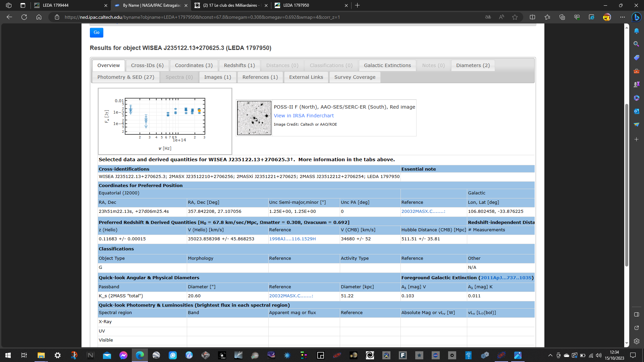Image resolution: width=644 pixels, height=362 pixels.
Task: Open the sidebar Outlook icon
Action: 636,111
